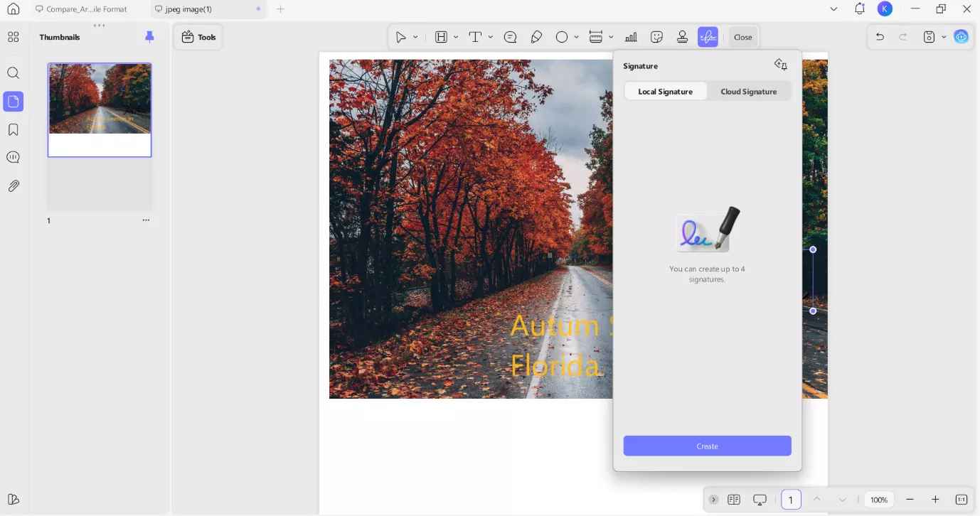The width and height of the screenshot is (980, 516).
Task: Open the save options dropdown arrow
Action: [944, 37]
